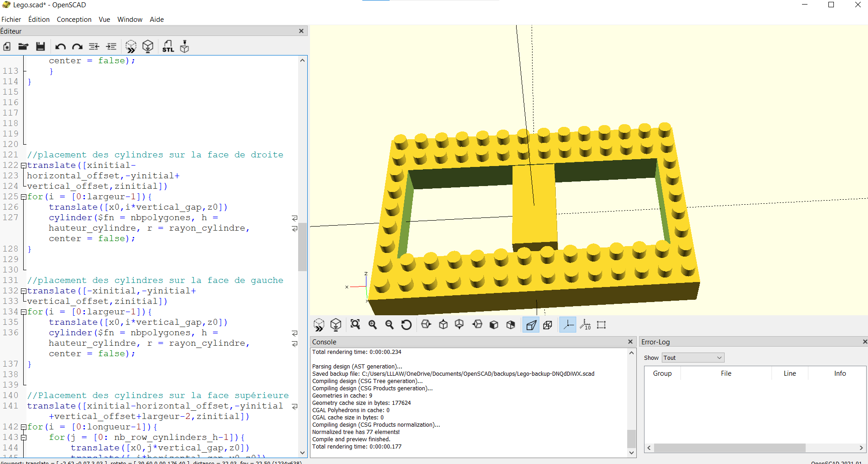Sort Error-Log by File column
The width and height of the screenshot is (868, 464).
(x=726, y=373)
